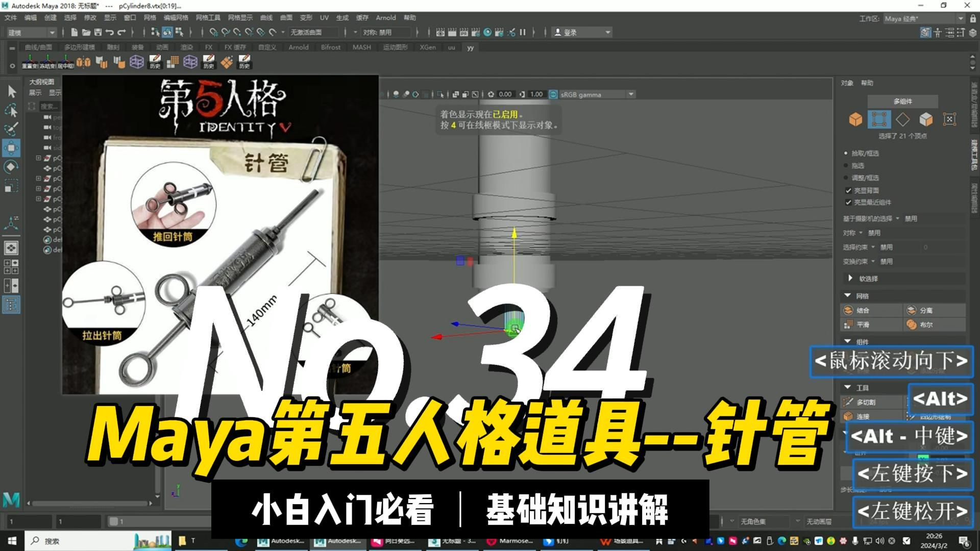
Task: Switch to MASH shelf tab
Action: tap(362, 47)
